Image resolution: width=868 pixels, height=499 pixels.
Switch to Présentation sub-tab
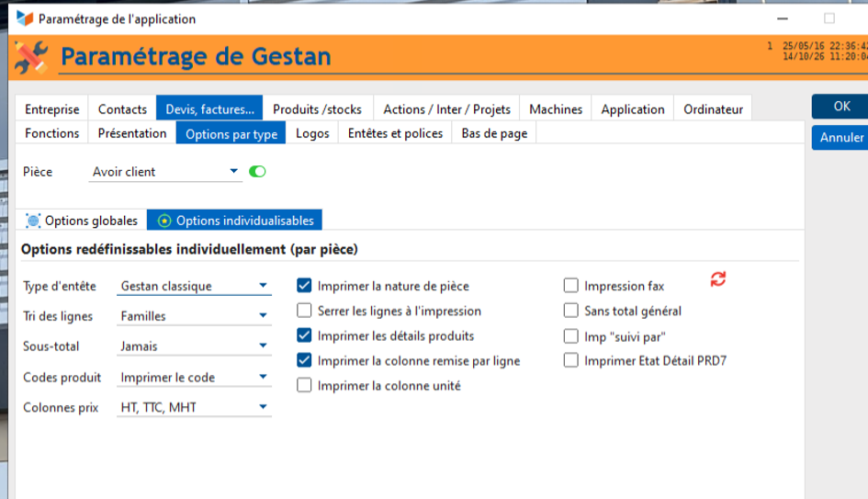point(132,133)
